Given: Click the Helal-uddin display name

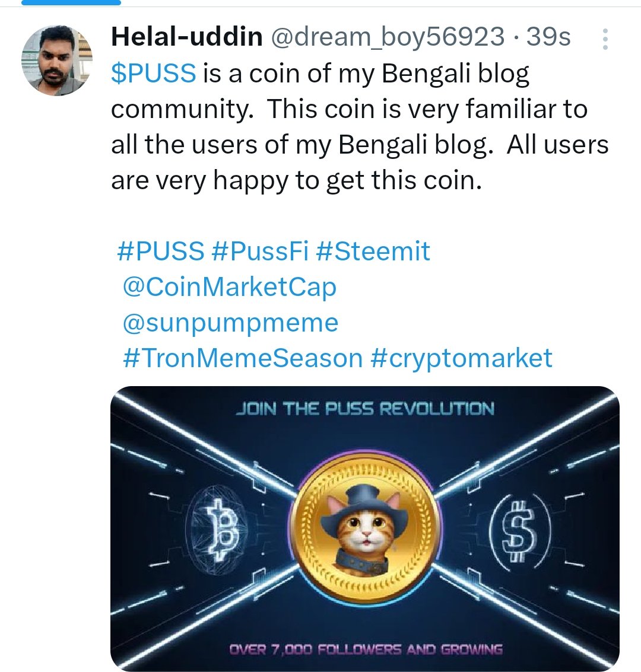Looking at the screenshot, I should pyautogui.click(x=187, y=36).
